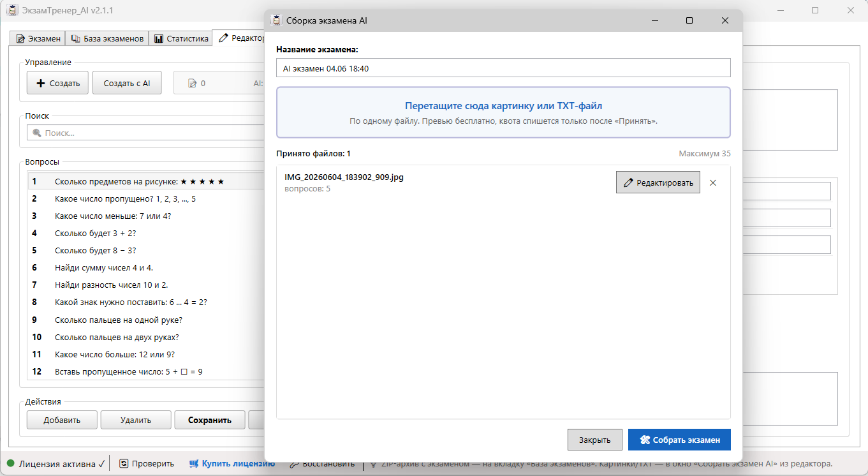Click the magnifier icon in the search field
The image size is (868, 476).
click(36, 133)
